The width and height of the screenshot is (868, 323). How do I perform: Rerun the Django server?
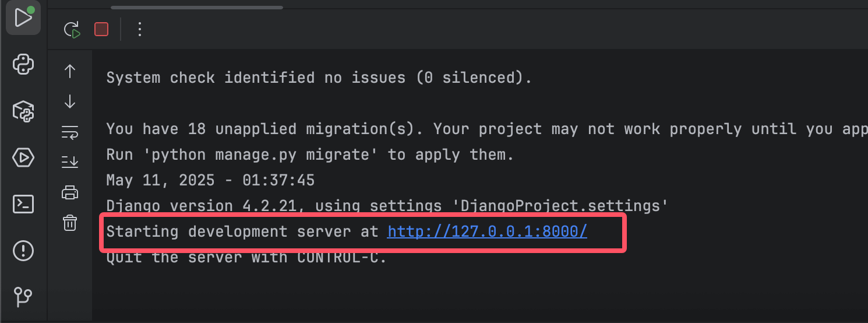[72, 29]
